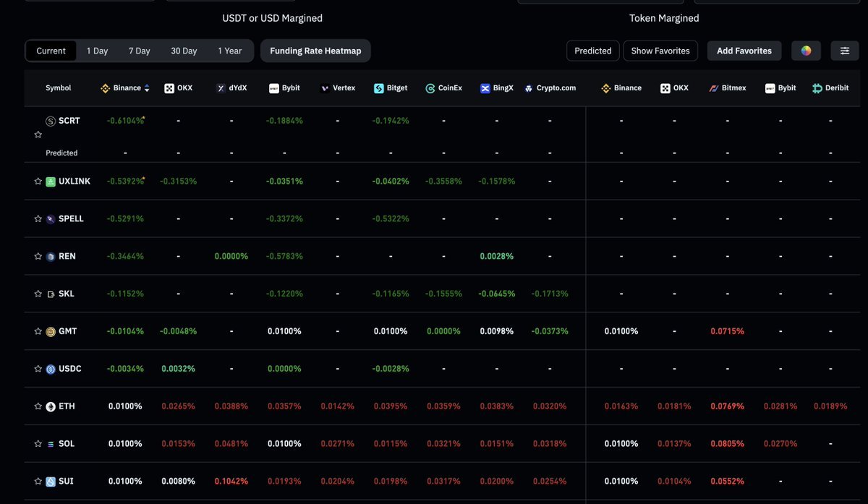
Task: Sort by the Binance column arrows
Action: tap(147, 88)
